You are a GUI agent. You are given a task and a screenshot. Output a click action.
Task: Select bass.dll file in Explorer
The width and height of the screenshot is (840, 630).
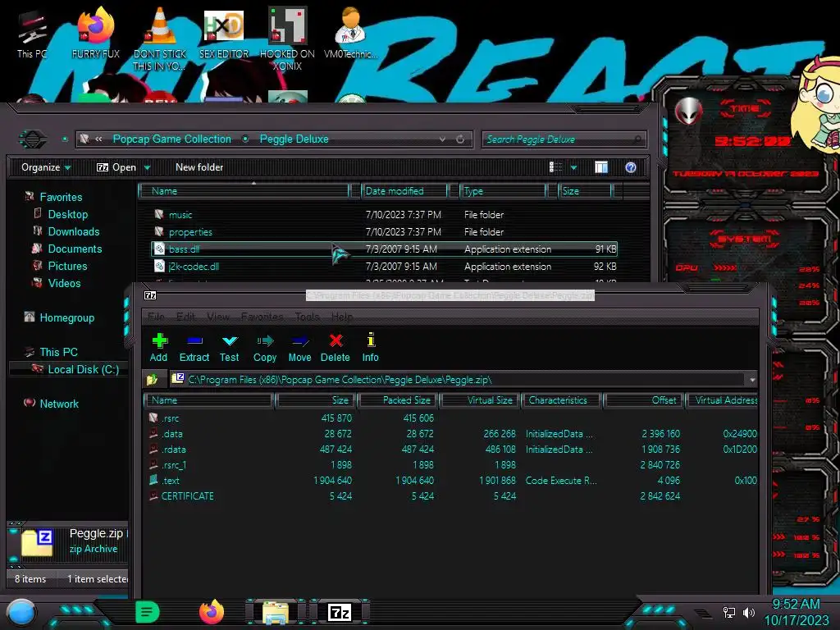[384, 249]
